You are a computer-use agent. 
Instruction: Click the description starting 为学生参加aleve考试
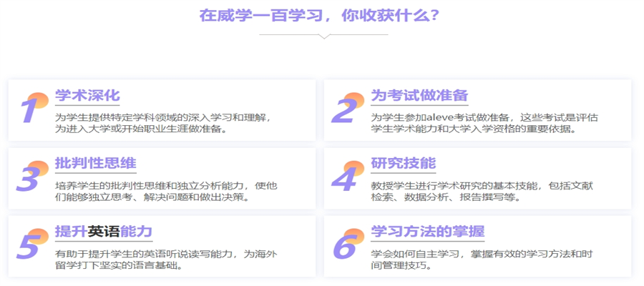click(484, 124)
